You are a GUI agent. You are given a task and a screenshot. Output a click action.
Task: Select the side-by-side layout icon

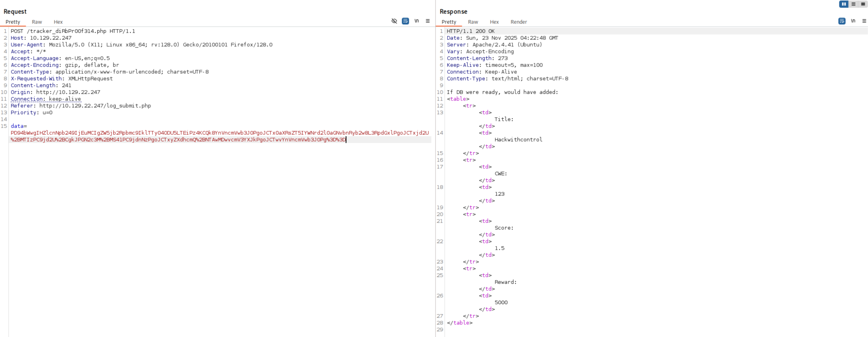[844, 4]
